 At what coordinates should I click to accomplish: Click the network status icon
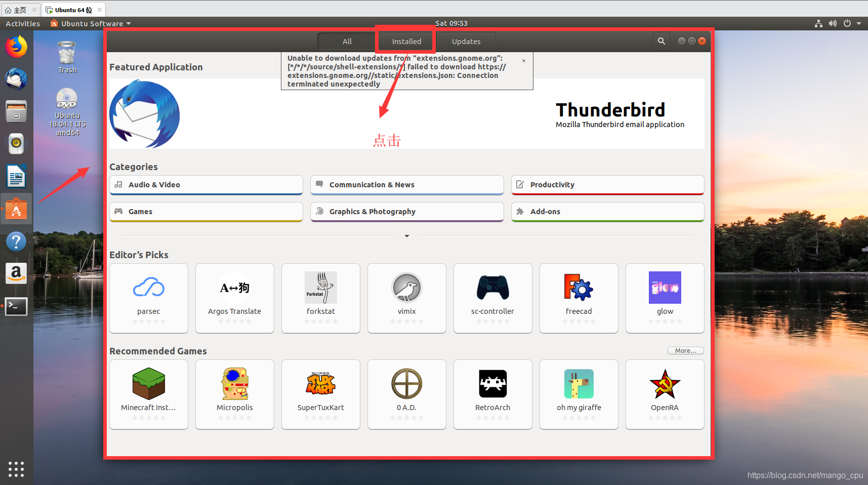818,23
